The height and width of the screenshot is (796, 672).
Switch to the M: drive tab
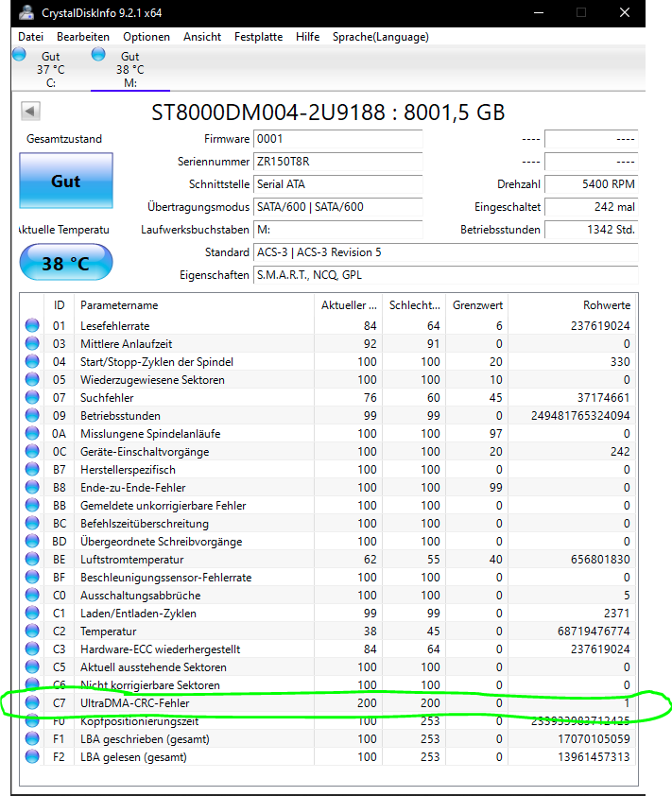[x=129, y=69]
